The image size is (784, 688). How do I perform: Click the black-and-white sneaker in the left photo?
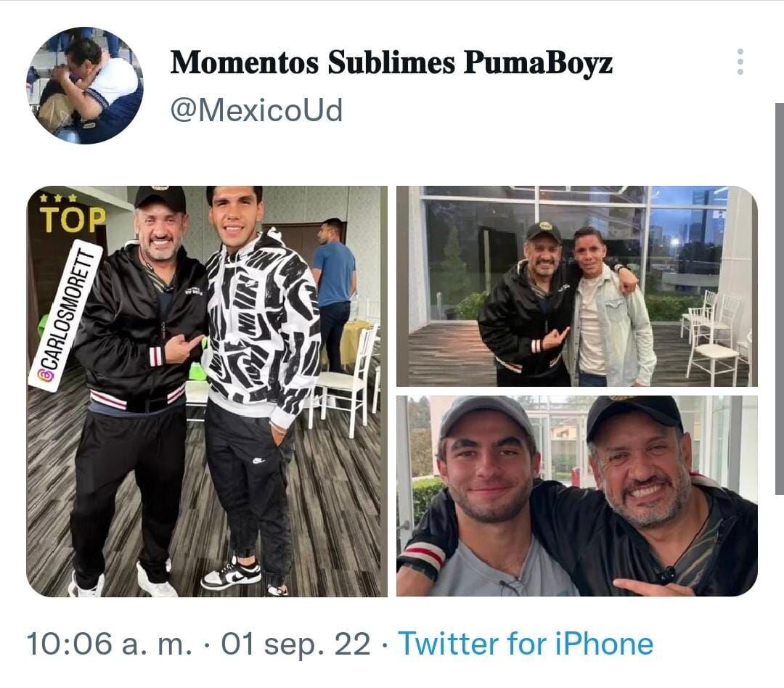pyautogui.click(x=230, y=573)
